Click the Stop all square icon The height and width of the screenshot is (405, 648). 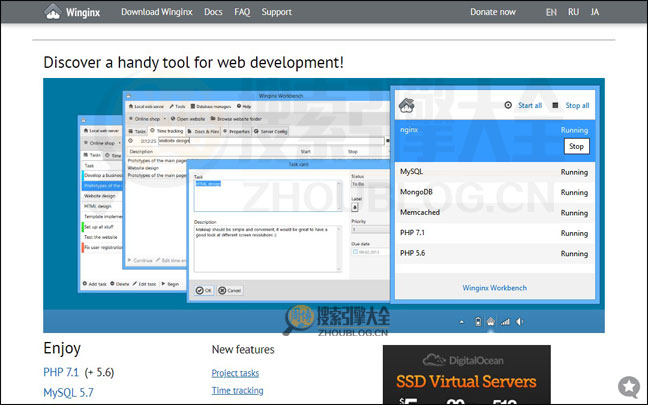pyautogui.click(x=555, y=105)
